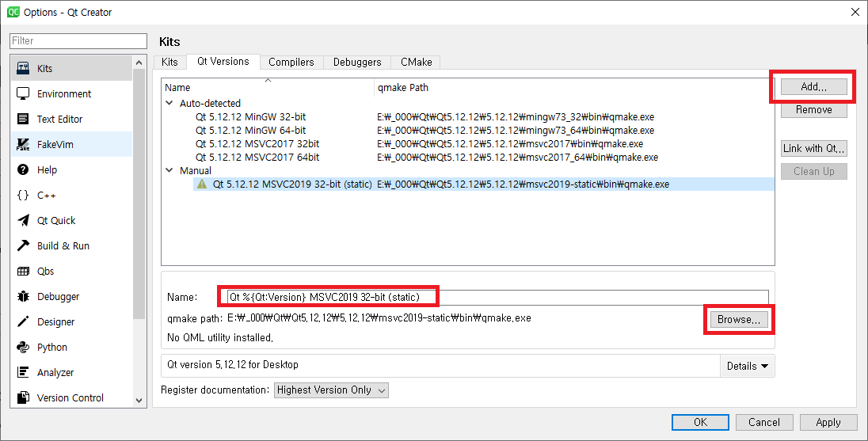Select the Qbs category icon
The height and width of the screenshot is (441, 868).
[23, 271]
